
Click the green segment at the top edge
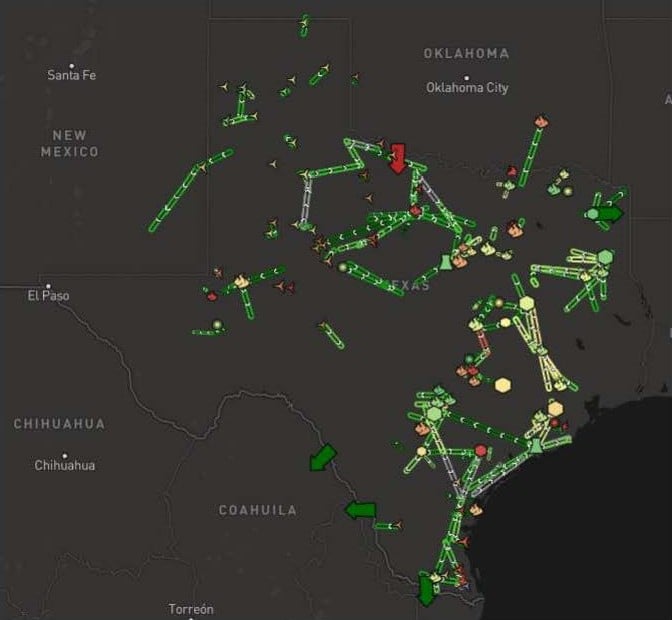(304, 26)
